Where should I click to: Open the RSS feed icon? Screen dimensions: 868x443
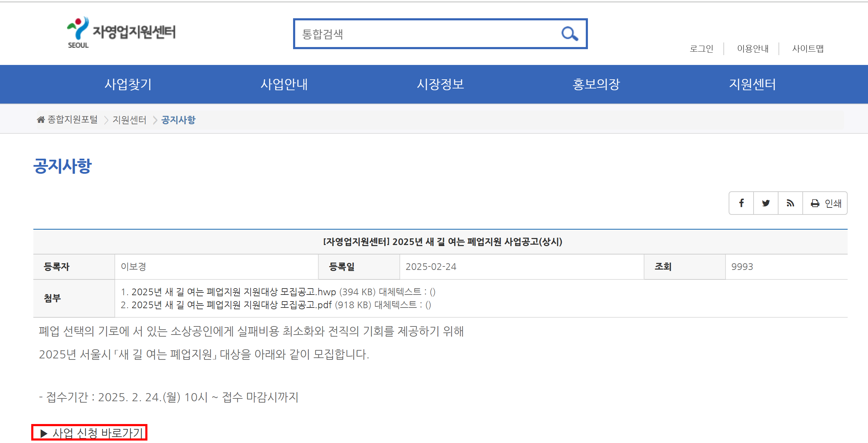point(790,203)
